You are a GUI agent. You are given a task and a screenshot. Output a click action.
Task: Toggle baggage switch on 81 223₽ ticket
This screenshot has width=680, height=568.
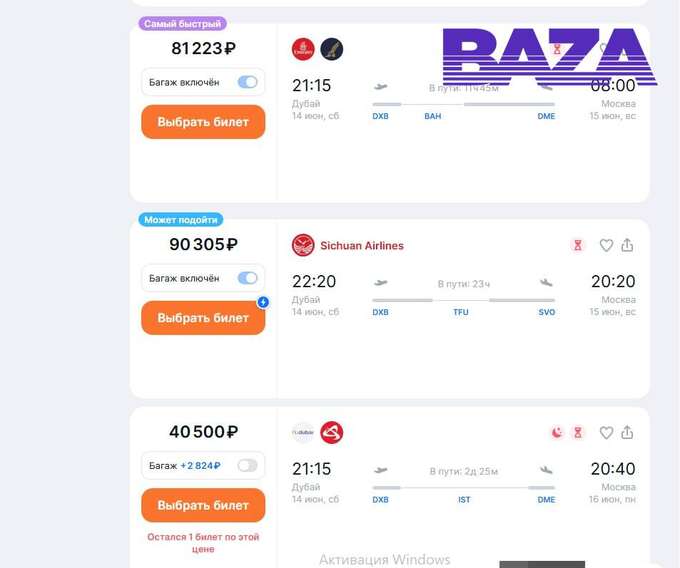click(248, 82)
